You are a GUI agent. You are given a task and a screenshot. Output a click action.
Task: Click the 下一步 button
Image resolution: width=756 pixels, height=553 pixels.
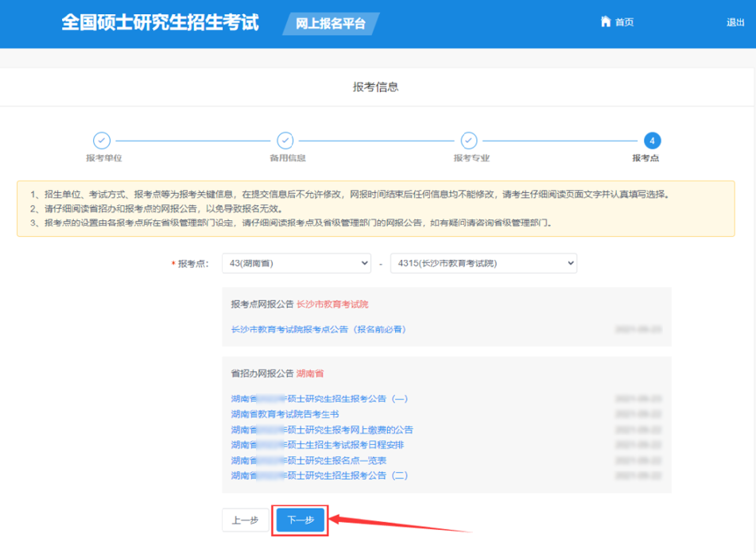(300, 520)
